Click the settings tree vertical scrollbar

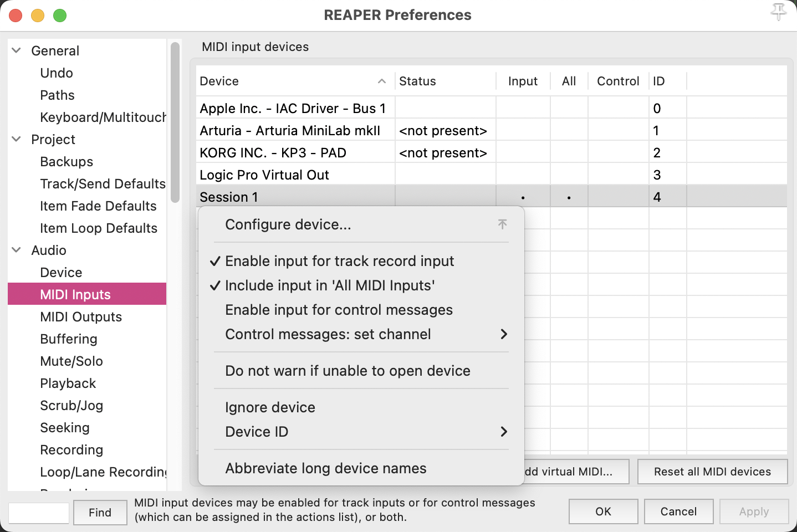click(175, 122)
